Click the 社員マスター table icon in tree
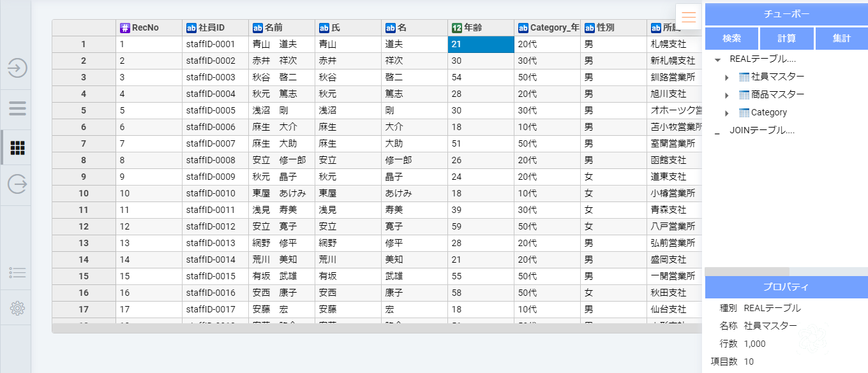 point(744,77)
